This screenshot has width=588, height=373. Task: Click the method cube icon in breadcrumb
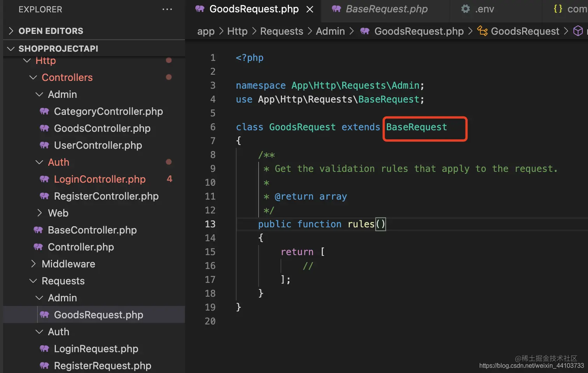pyautogui.click(x=578, y=31)
